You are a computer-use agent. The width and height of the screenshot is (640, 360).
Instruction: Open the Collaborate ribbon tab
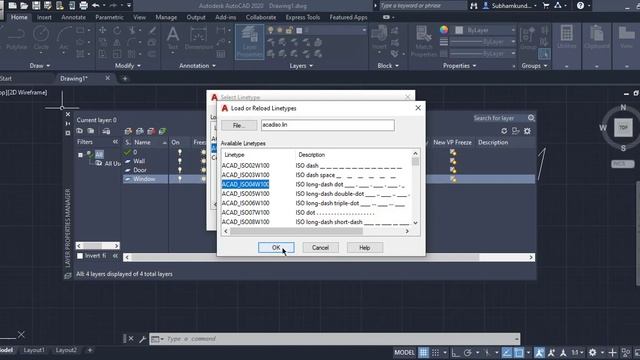261,17
